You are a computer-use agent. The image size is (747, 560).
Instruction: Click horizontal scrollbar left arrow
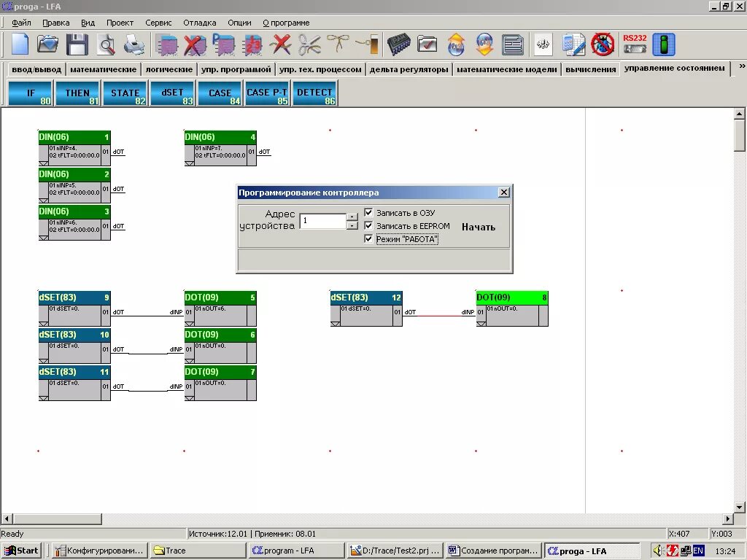click(7, 518)
